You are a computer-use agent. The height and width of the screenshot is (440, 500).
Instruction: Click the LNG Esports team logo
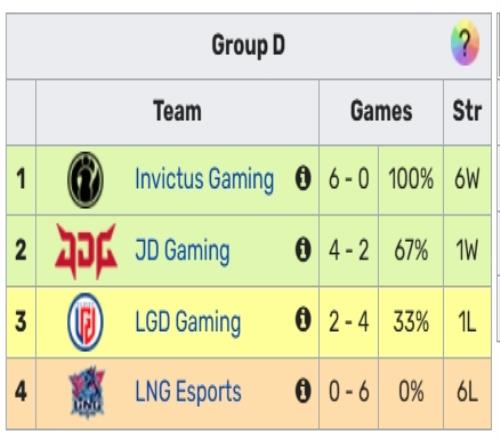coord(87,391)
